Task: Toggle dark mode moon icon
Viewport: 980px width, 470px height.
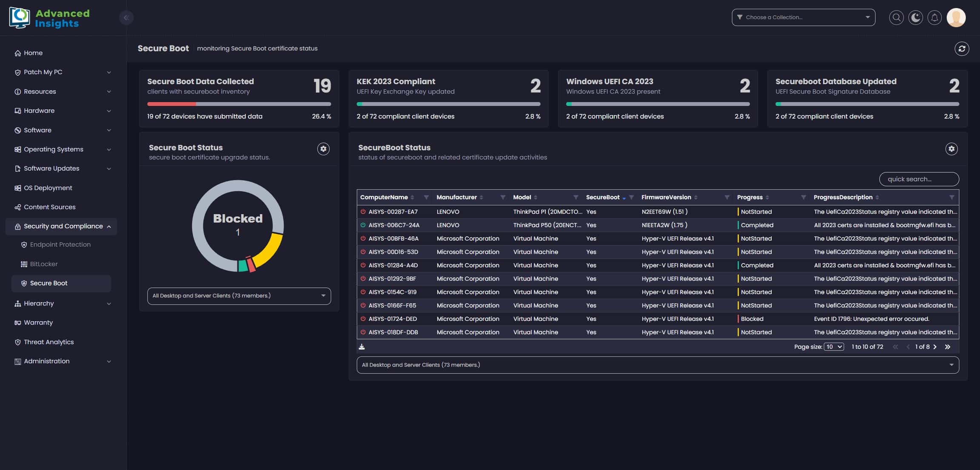Action: (915, 17)
